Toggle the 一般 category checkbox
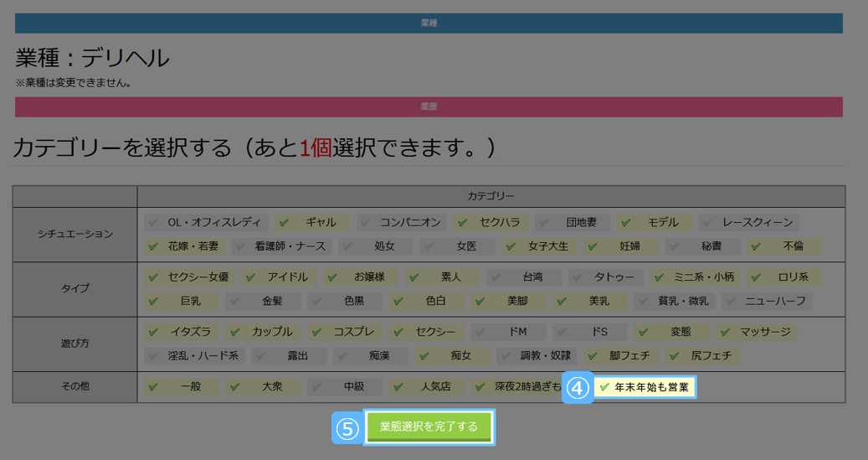The width and height of the screenshot is (868, 460). click(x=182, y=387)
